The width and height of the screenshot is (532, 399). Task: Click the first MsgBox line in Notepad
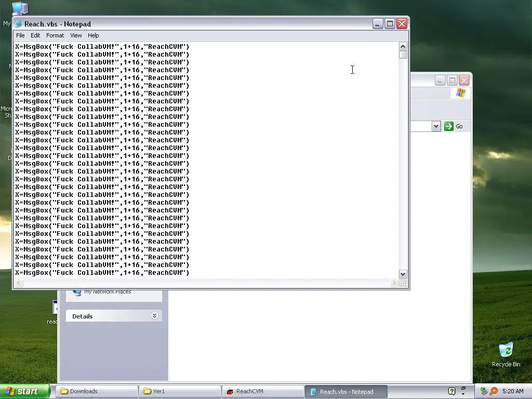pos(102,47)
